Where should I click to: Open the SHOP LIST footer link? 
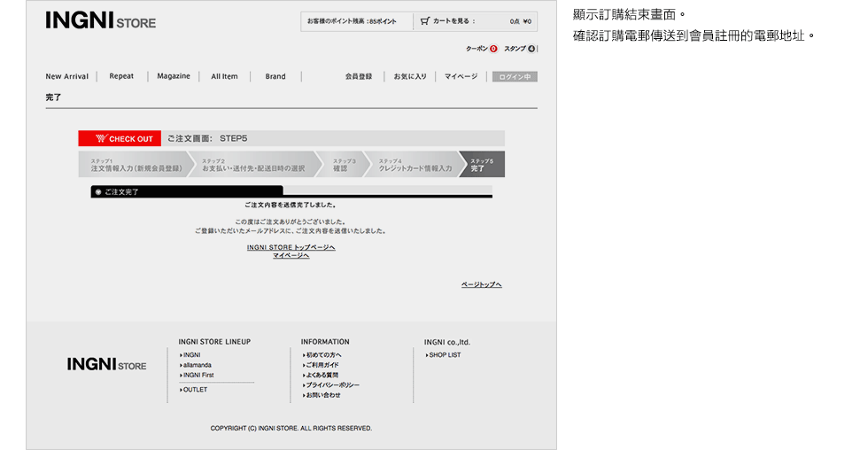(444, 355)
